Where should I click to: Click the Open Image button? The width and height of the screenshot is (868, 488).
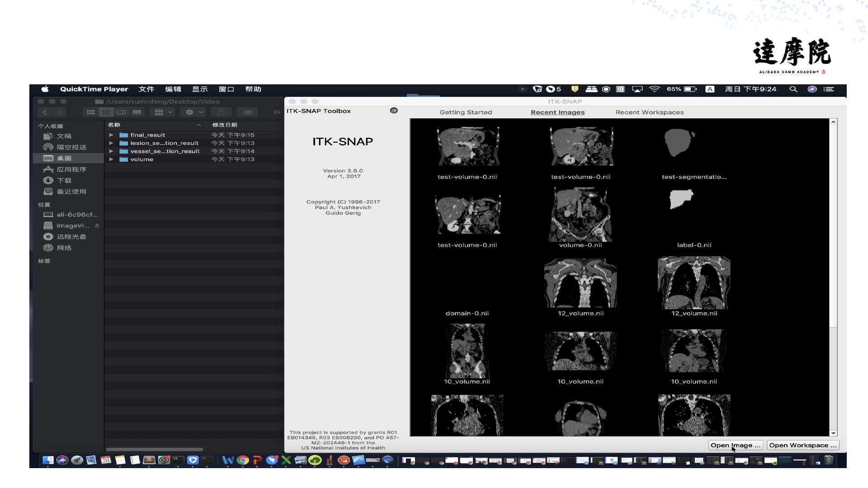736,445
